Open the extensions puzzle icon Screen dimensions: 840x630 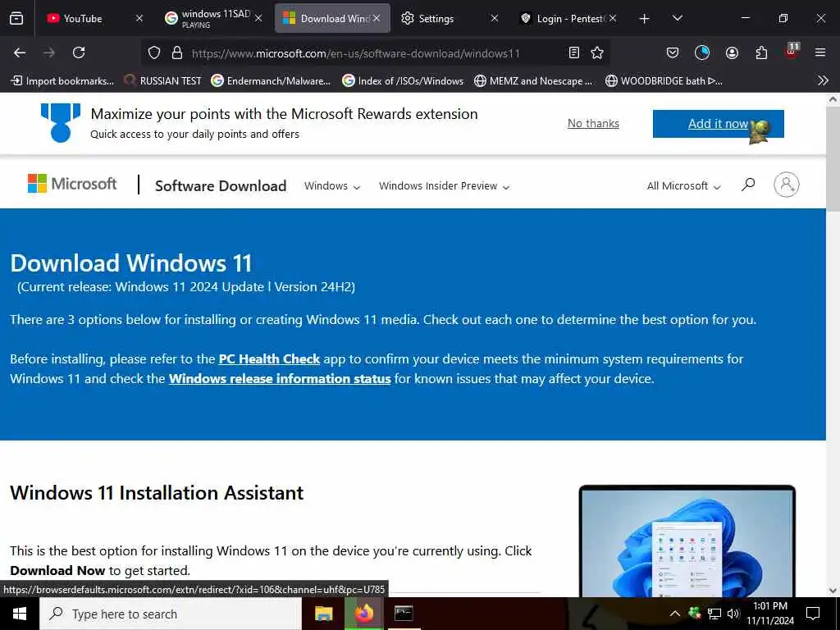tap(761, 52)
